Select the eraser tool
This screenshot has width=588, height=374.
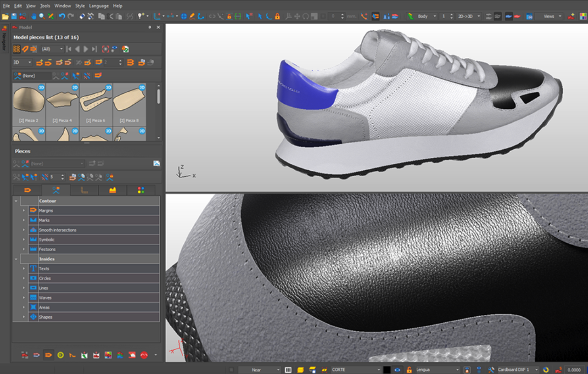click(x=82, y=16)
